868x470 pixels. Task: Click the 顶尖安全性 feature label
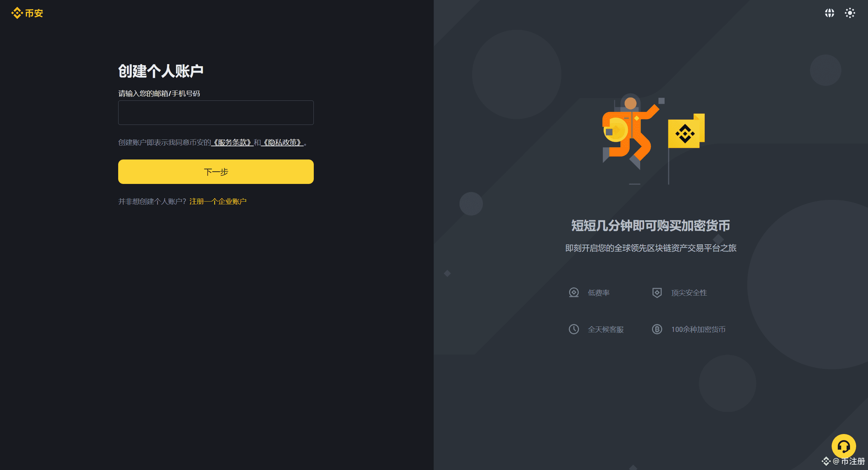coord(689,293)
